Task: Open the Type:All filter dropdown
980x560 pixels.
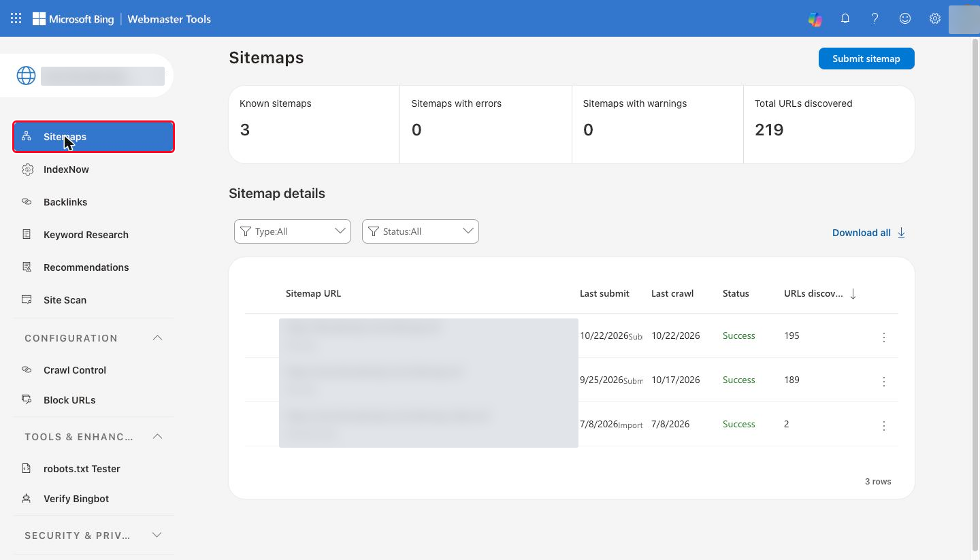Action: pyautogui.click(x=293, y=231)
